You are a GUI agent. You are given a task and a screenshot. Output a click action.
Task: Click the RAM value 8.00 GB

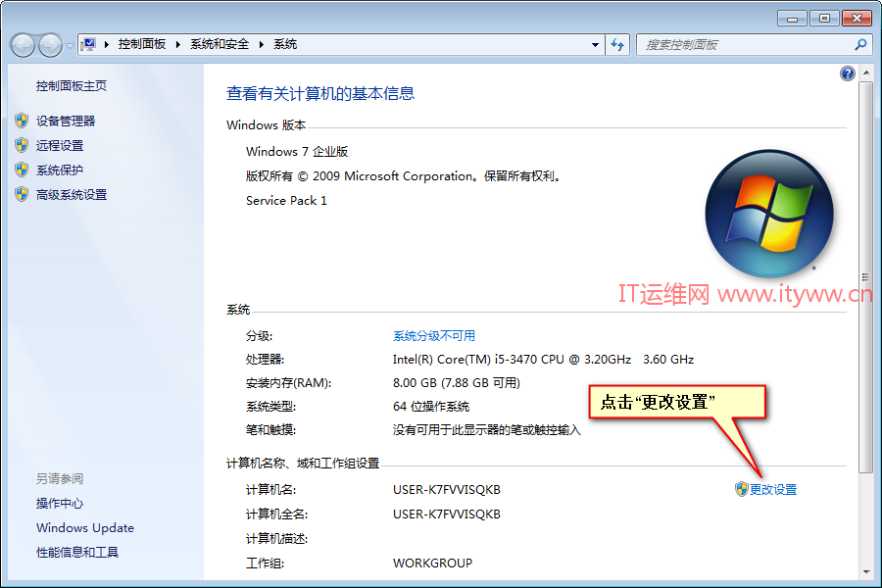tap(456, 383)
